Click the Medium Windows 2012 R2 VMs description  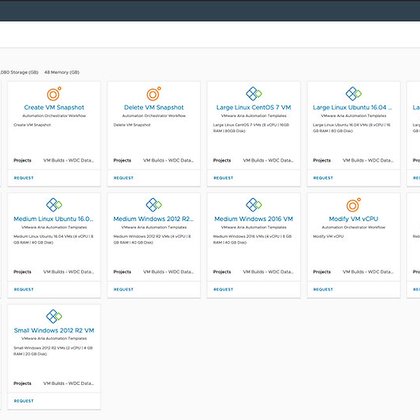152,239
